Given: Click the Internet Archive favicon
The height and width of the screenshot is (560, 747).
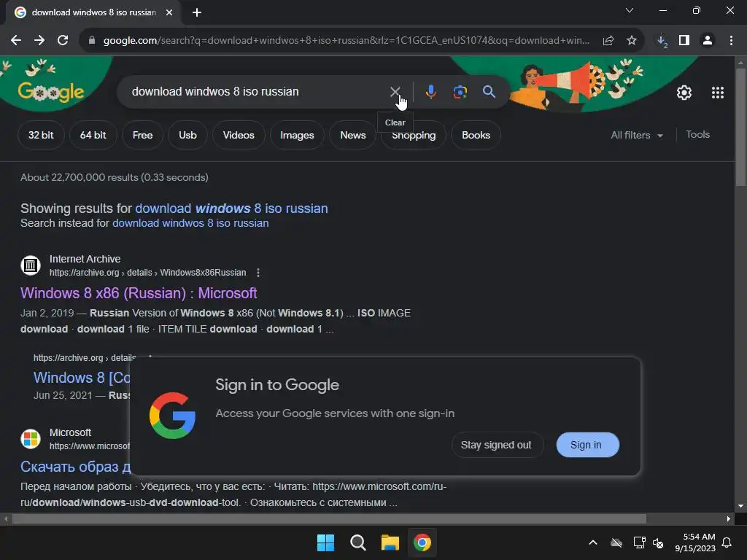Looking at the screenshot, I should click(31, 265).
